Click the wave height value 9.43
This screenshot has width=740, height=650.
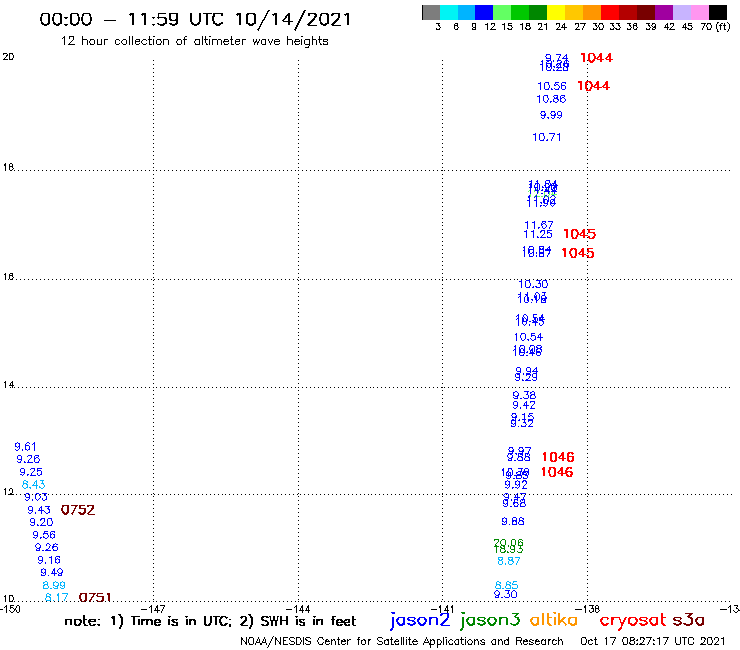[39, 510]
